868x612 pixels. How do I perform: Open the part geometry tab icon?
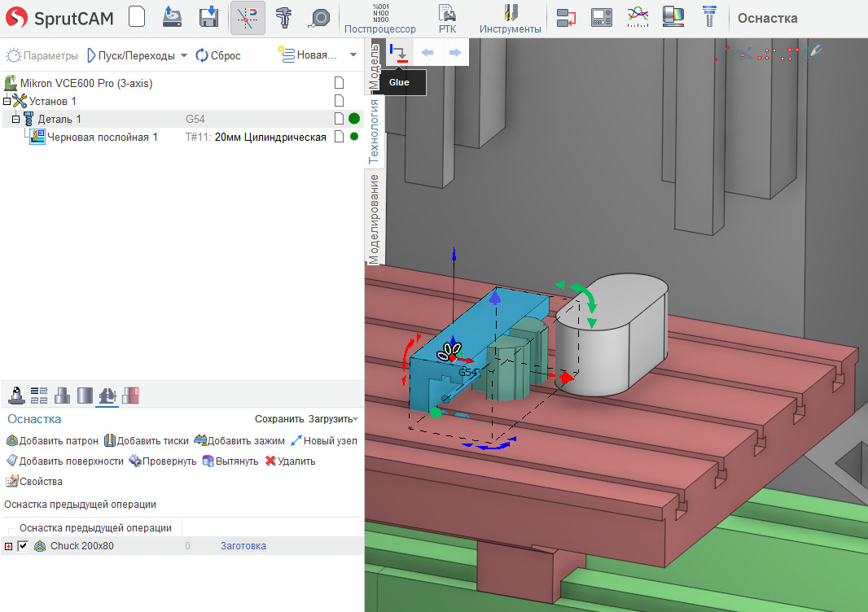[x=62, y=395]
